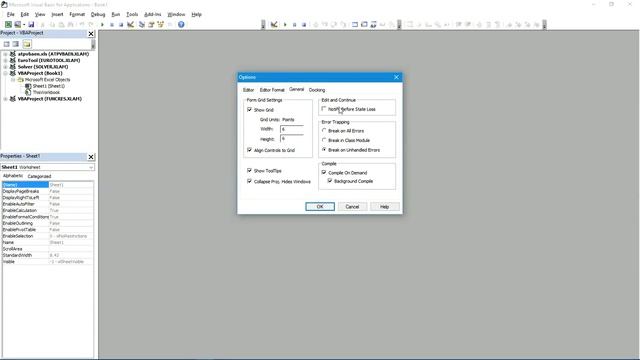This screenshot has height=360, width=640.
Task: Close the Project - VBAProject panel
Action: point(91,34)
